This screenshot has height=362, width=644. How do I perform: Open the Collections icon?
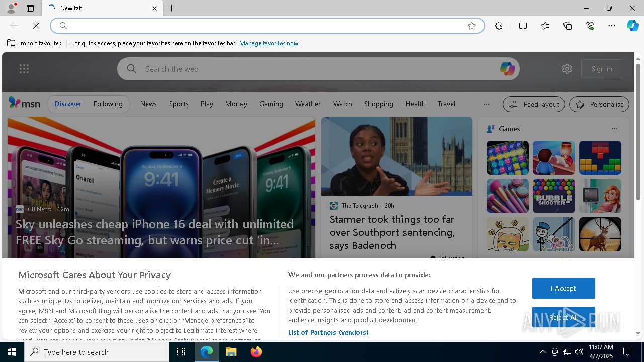point(568,26)
